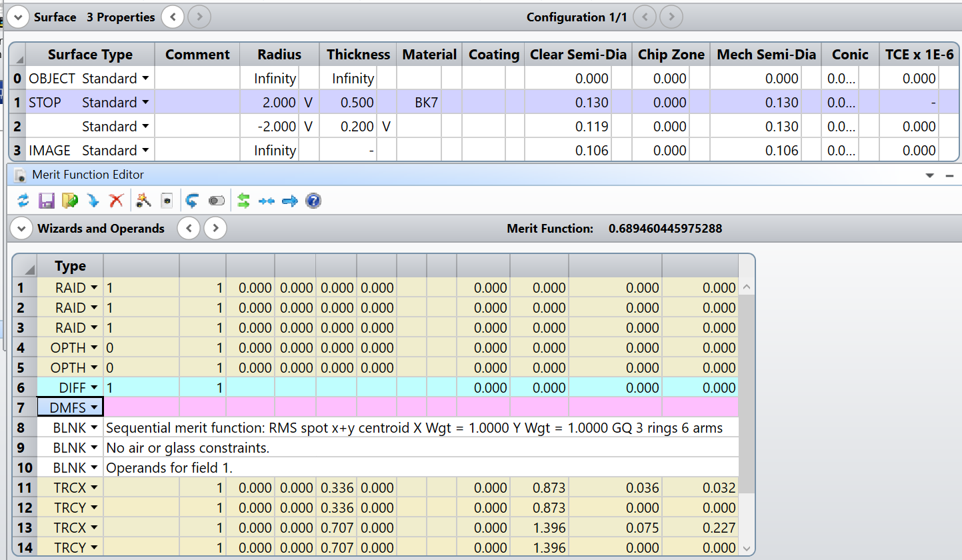Click the blue right-arrow go-to icon
This screenshot has width=962, height=560.
(290, 201)
